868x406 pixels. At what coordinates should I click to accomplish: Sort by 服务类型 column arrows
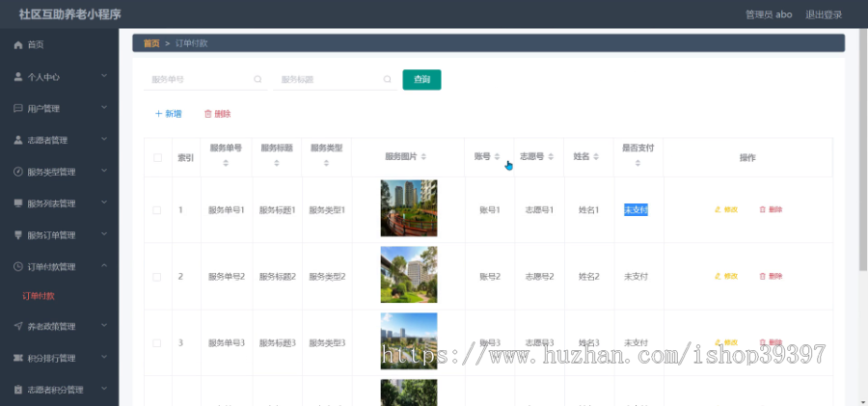[x=326, y=163]
